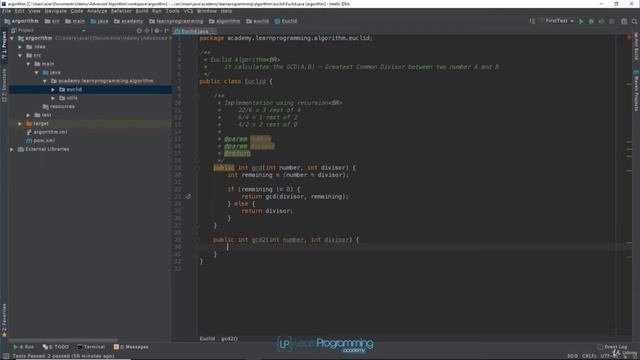640x360 pixels.
Task: Open the Run tool window button
Action: [23, 347]
